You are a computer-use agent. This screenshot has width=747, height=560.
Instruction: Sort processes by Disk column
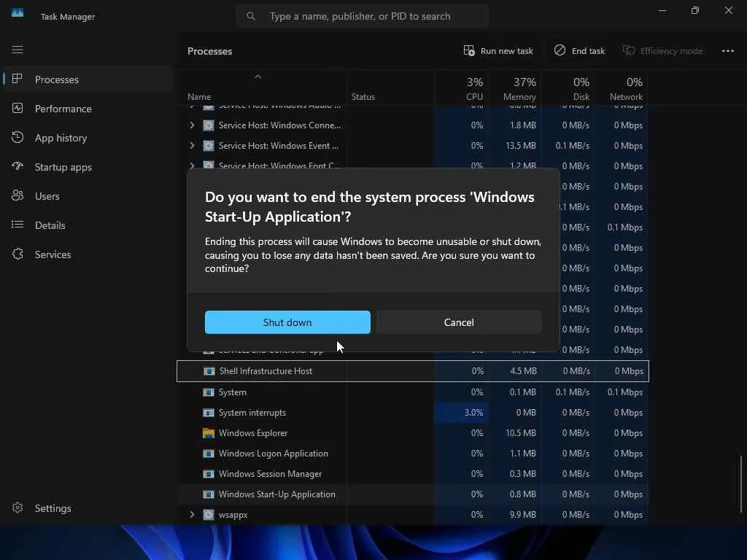pyautogui.click(x=568, y=88)
